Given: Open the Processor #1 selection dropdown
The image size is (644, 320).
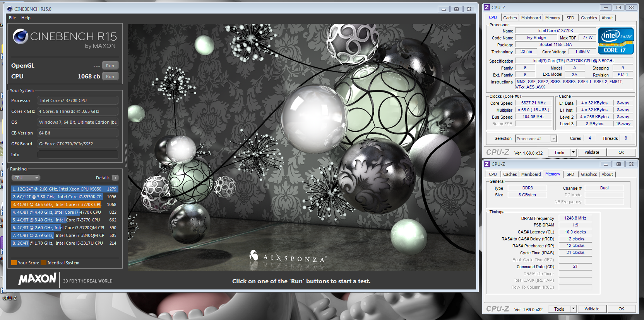Looking at the screenshot, I should click(x=536, y=139).
